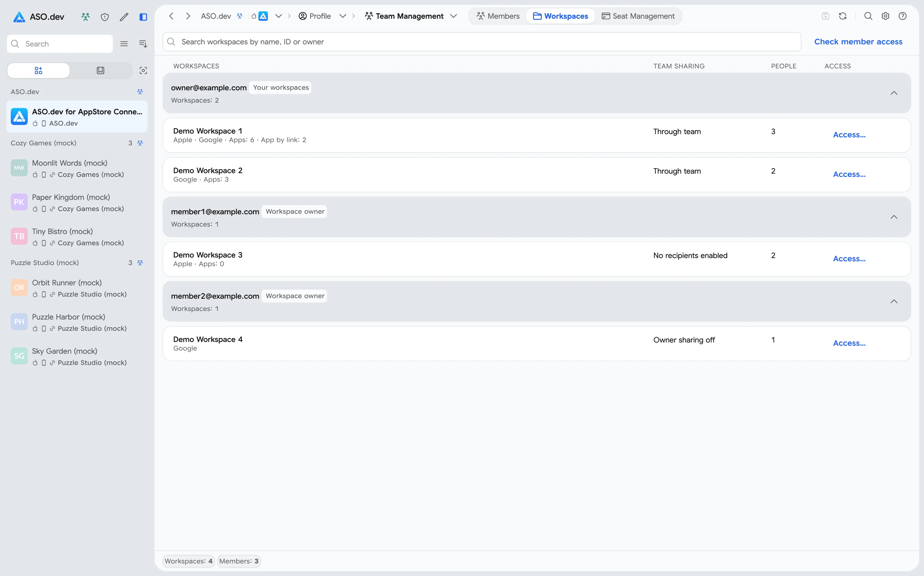This screenshot has width=924, height=576.
Task: Switch to the Workspaces tab
Action: click(560, 16)
